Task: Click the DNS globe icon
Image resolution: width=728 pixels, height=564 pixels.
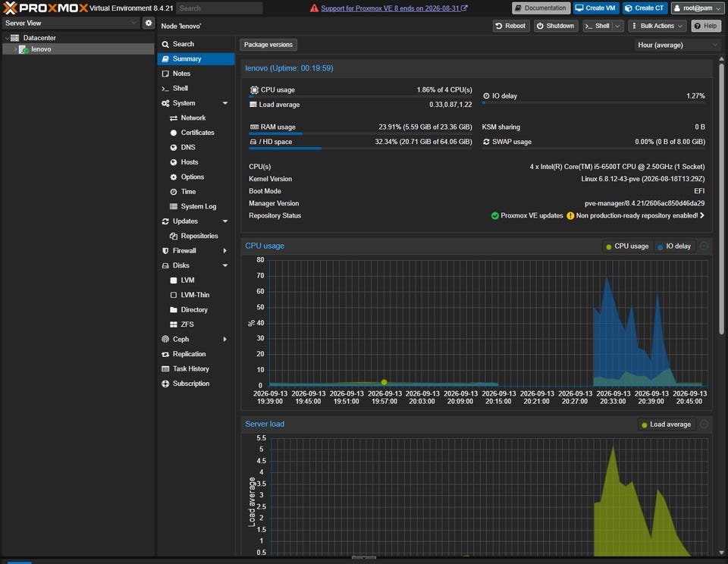Action: 174,148
